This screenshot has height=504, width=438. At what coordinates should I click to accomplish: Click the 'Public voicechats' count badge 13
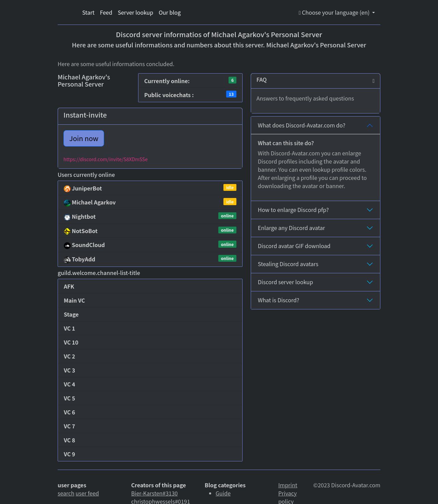(x=231, y=94)
